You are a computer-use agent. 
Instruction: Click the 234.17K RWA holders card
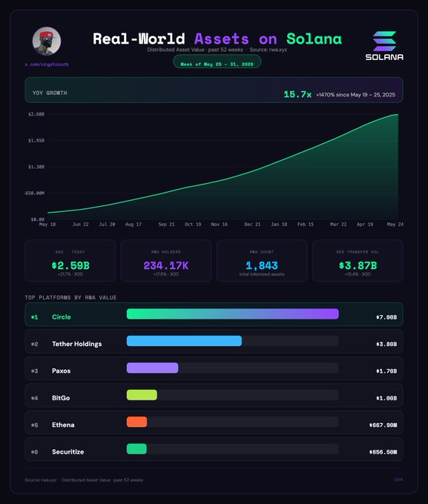[166, 261]
